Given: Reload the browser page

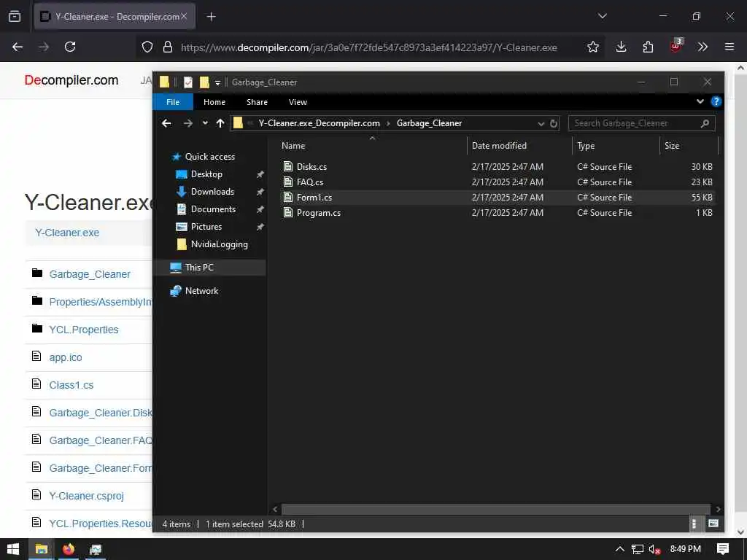Looking at the screenshot, I should (70, 47).
